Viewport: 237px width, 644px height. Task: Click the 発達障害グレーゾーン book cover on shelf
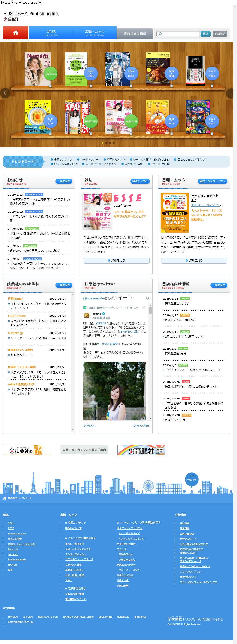pos(195,71)
